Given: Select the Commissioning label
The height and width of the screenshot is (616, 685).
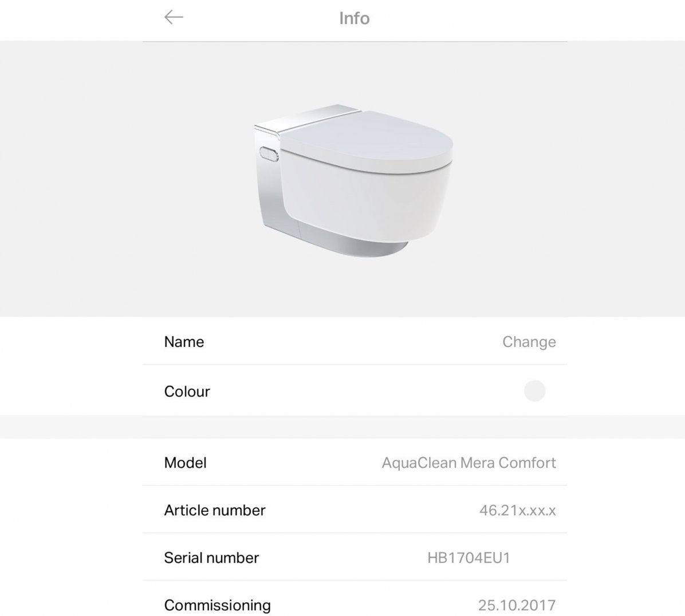Looking at the screenshot, I should click(217, 606).
